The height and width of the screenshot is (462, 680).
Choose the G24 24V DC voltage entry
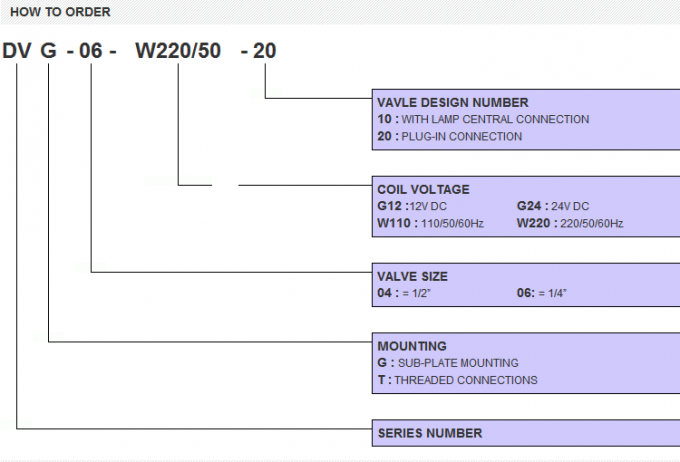(551, 206)
